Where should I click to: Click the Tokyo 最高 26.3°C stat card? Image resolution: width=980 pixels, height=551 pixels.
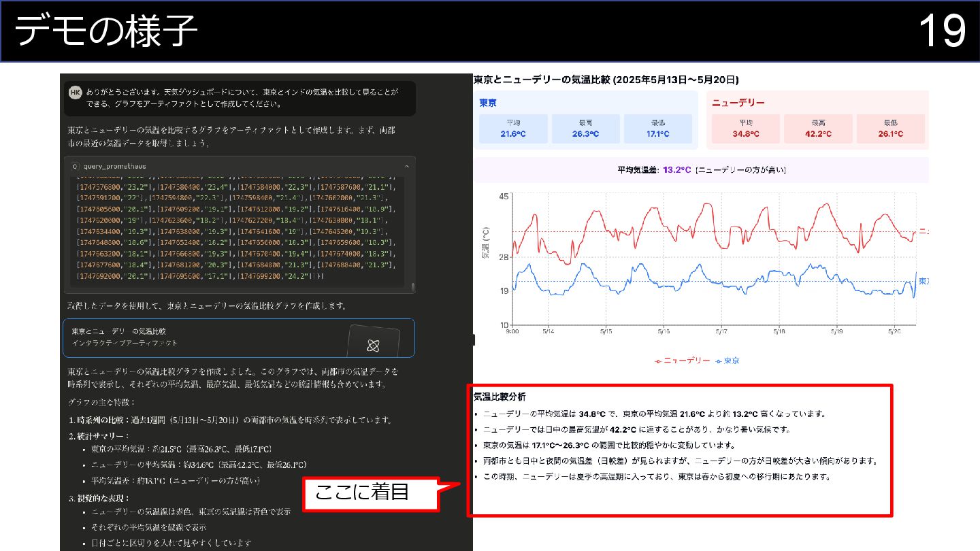(585, 129)
